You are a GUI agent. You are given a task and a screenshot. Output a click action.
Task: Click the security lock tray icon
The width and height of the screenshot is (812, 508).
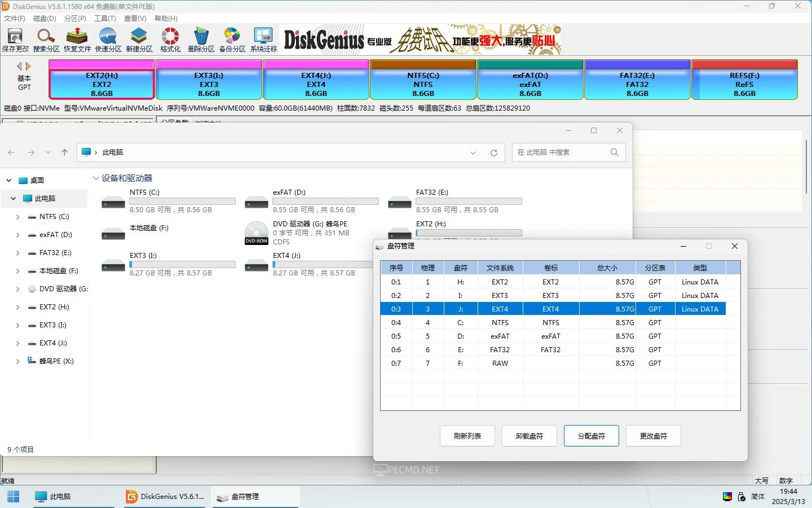(742, 497)
